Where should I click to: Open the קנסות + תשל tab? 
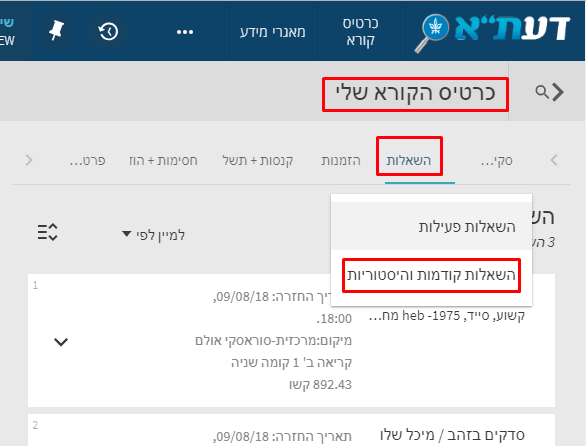pos(258,161)
